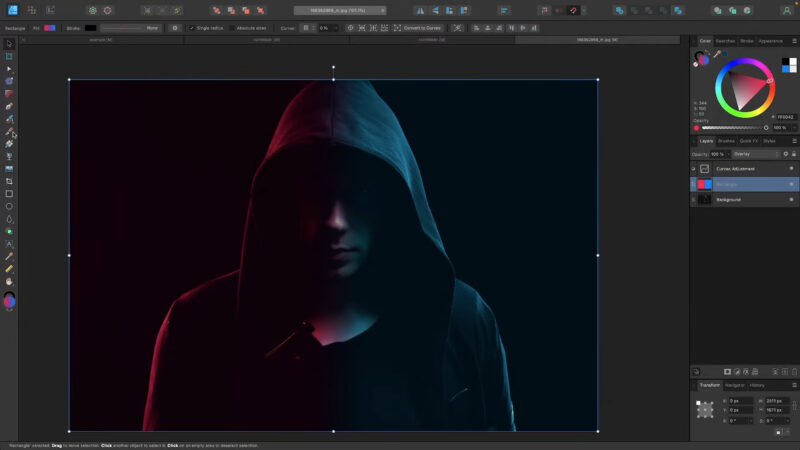The width and height of the screenshot is (800, 450).
Task: Hide the Curves Adjustment layer
Action: click(x=791, y=168)
